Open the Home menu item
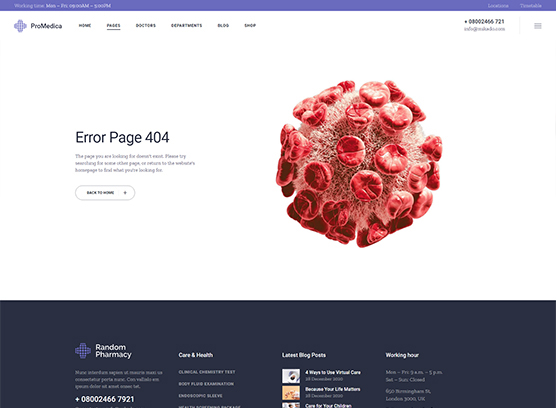The width and height of the screenshot is (556, 408). 85,26
